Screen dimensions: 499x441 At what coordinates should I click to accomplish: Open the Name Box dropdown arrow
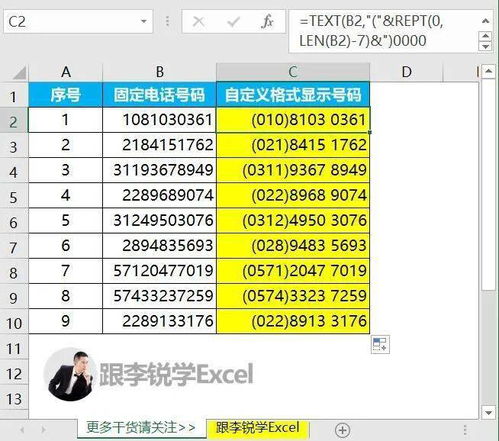144,22
